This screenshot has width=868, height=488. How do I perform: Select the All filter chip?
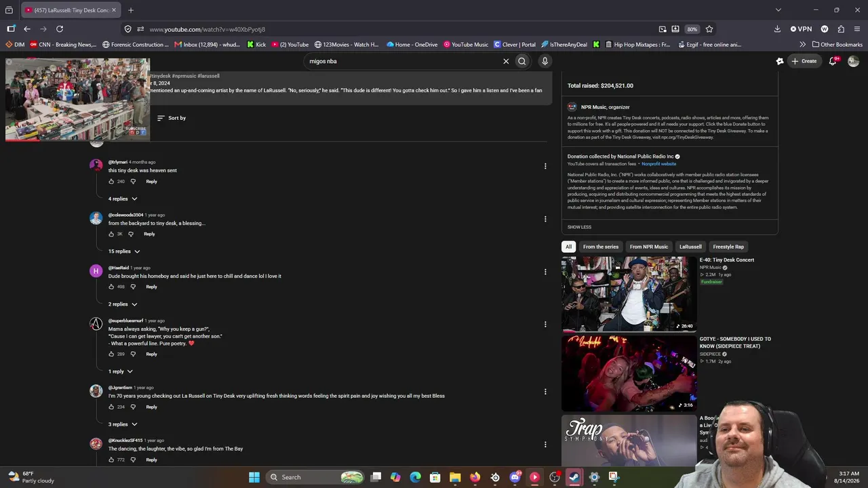[x=568, y=247]
